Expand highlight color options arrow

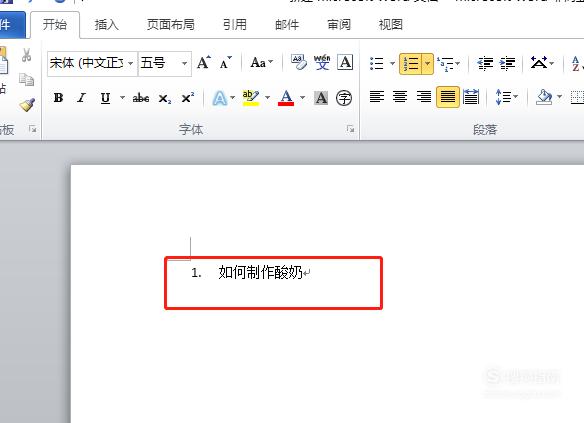tap(267, 98)
